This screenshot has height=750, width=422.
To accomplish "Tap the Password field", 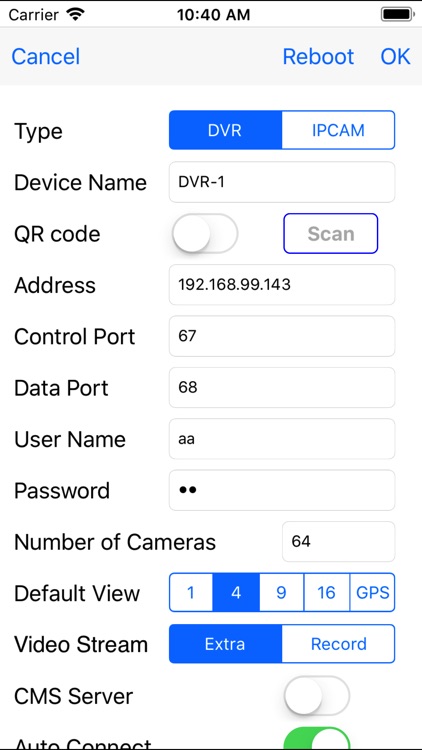I will pyautogui.click(x=282, y=490).
